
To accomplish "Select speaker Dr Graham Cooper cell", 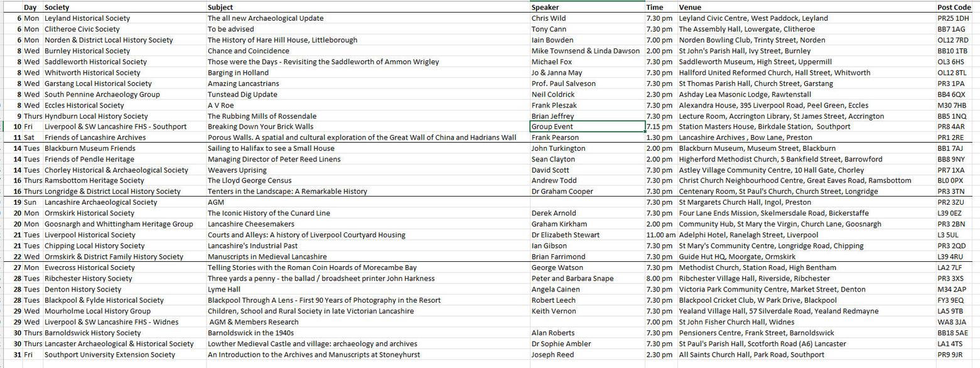I will [587, 192].
